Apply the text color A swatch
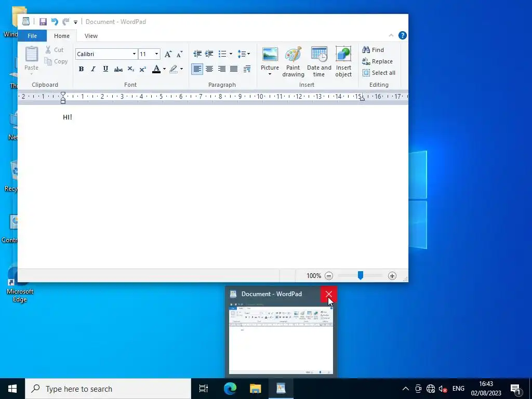The height and width of the screenshot is (399, 532). 156,69
